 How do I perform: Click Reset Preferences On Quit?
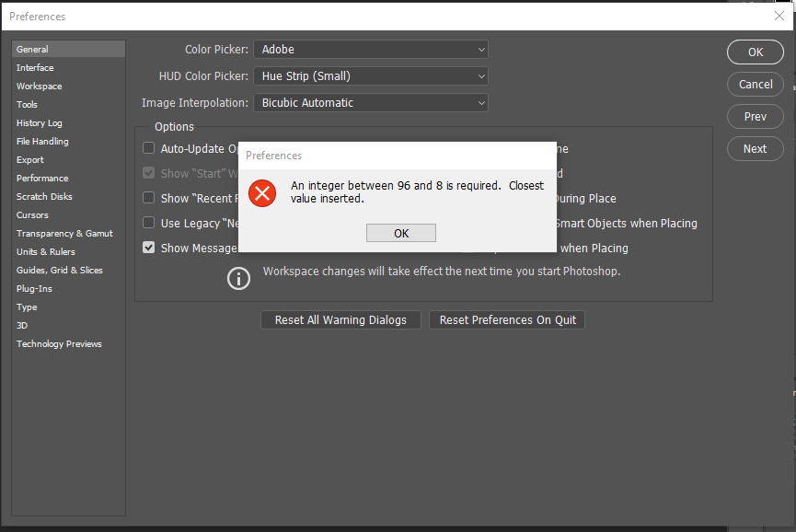508,319
